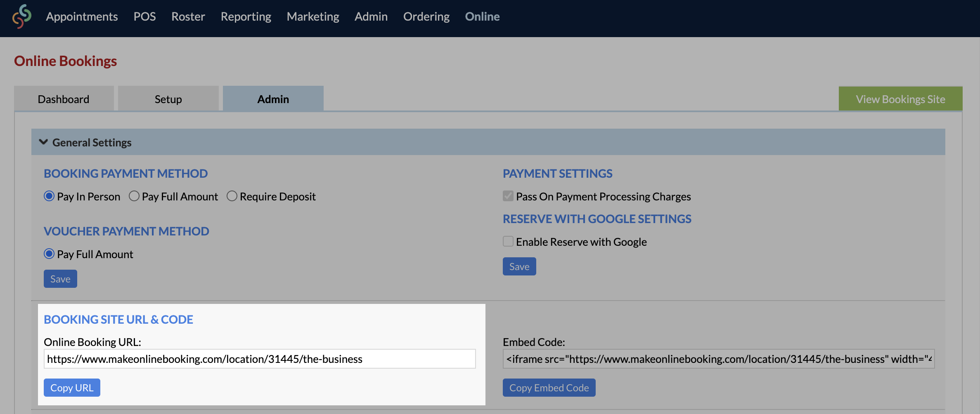Click the View Bookings Site button

(x=900, y=99)
